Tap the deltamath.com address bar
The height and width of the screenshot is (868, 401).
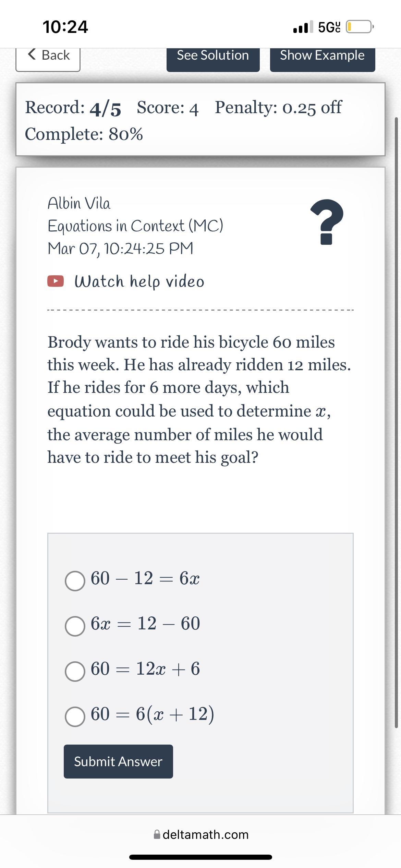click(x=205, y=834)
